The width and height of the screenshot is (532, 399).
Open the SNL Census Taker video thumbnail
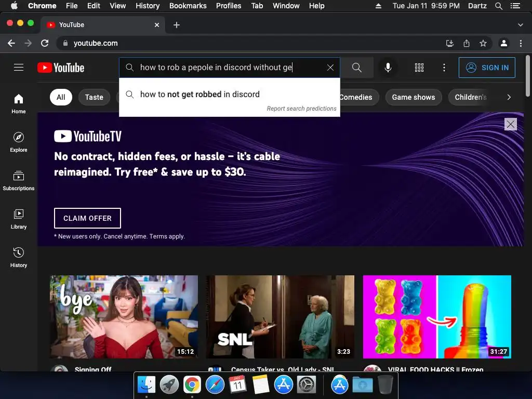point(280,317)
